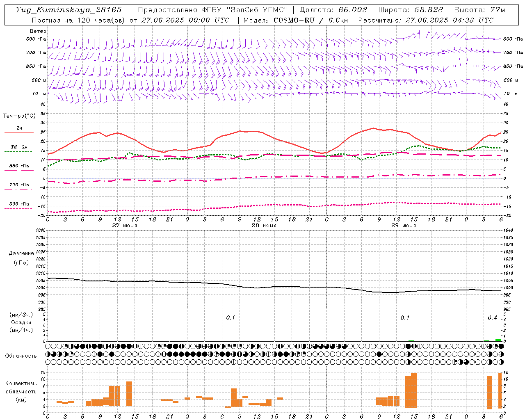Click the Конвективн. облачность label
Screen dimensions: 525x420
pyautogui.click(x=21, y=387)
